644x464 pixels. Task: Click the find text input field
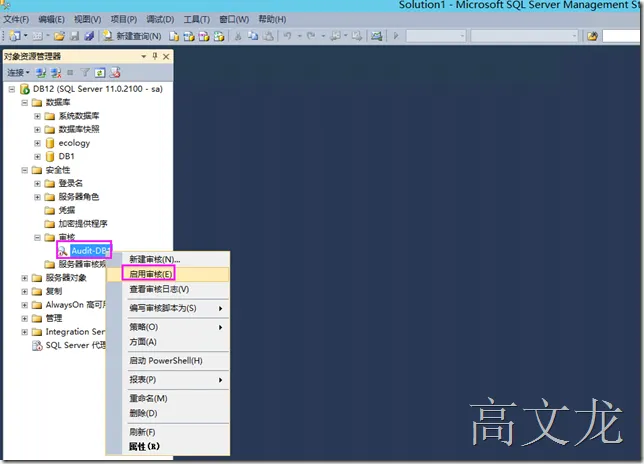[622, 36]
